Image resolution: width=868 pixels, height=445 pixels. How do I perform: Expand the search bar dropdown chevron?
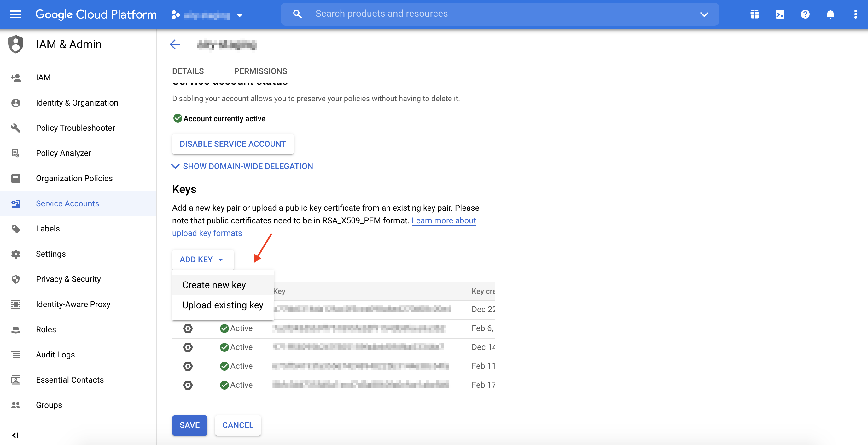(x=704, y=14)
